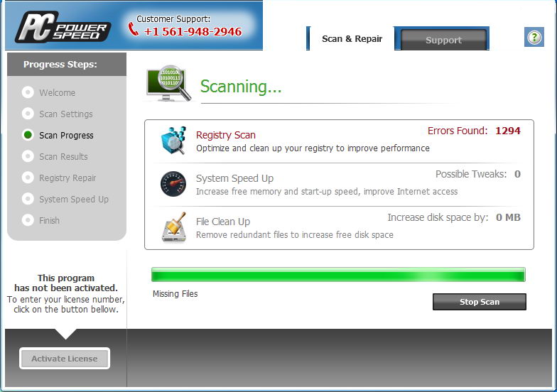Click the Activate License button

pyautogui.click(x=65, y=358)
